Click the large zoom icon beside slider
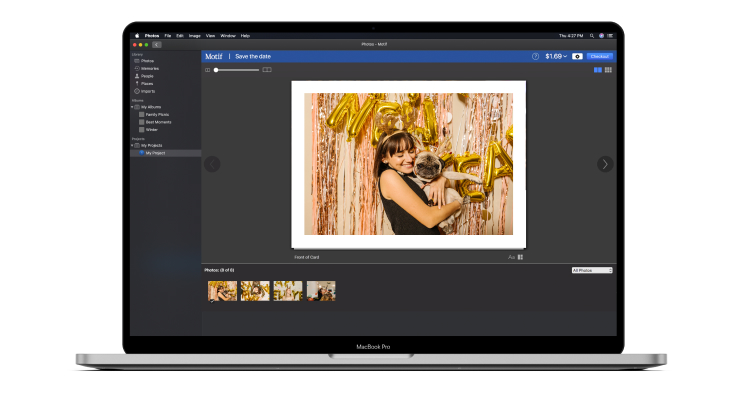 click(267, 70)
